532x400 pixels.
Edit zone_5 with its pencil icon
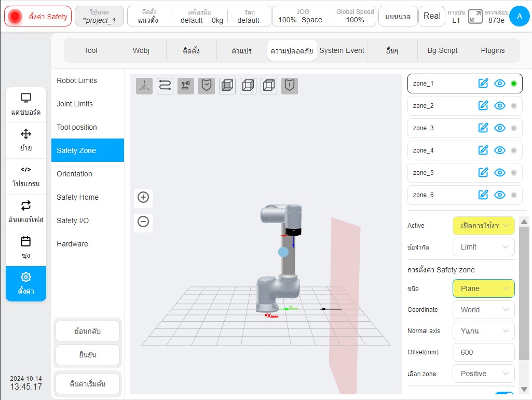[483, 173]
